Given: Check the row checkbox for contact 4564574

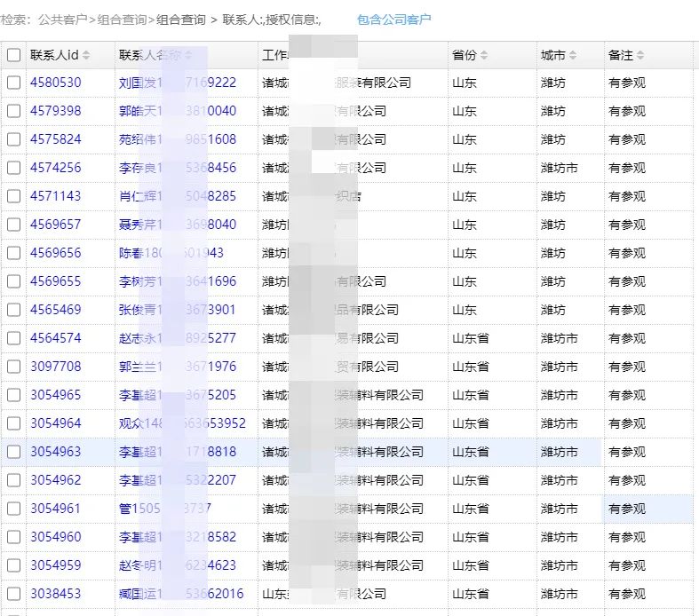Looking at the screenshot, I should point(13,338).
